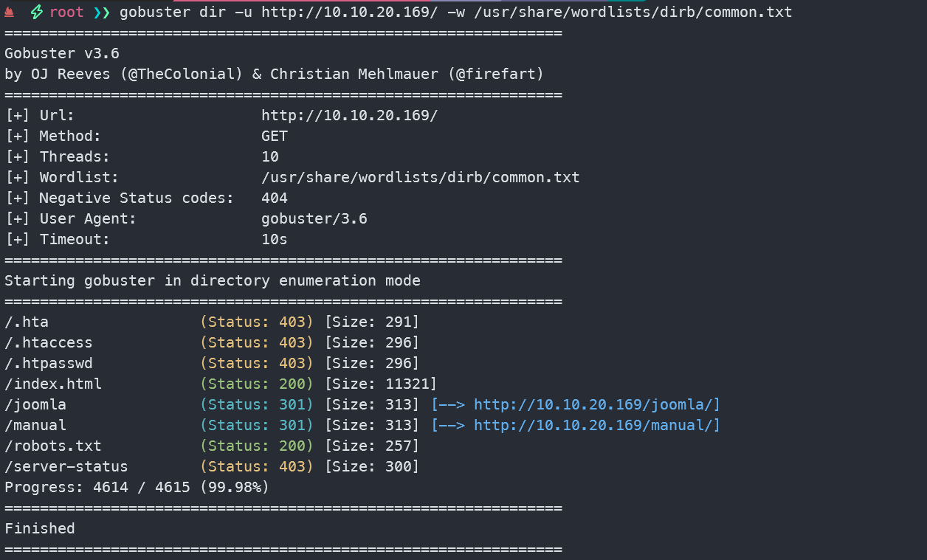Screen dimensions: 927x560
Task: Click the Status: 200 text for index.html
Action: 257,384
